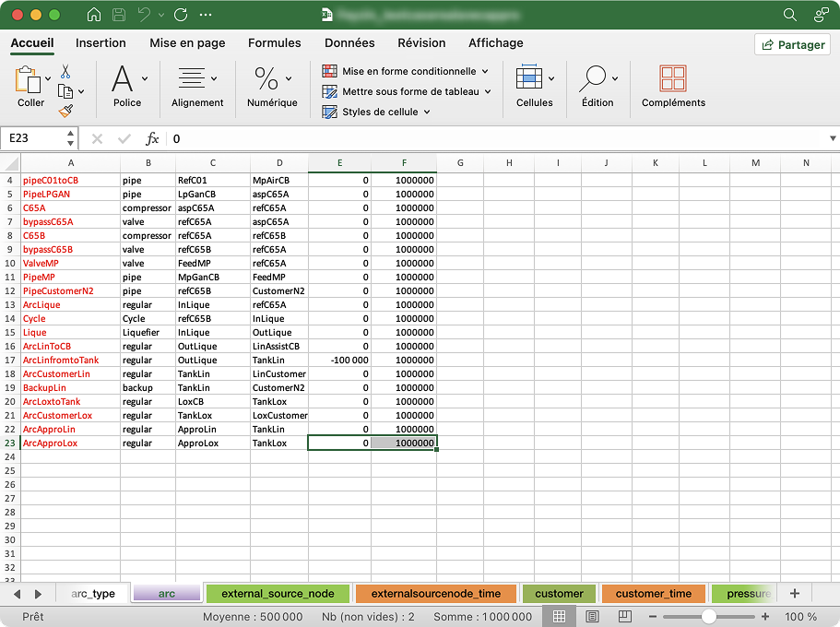The image size is (840, 627).
Task: Click the Format Painter brush icon
Action: pos(65,111)
